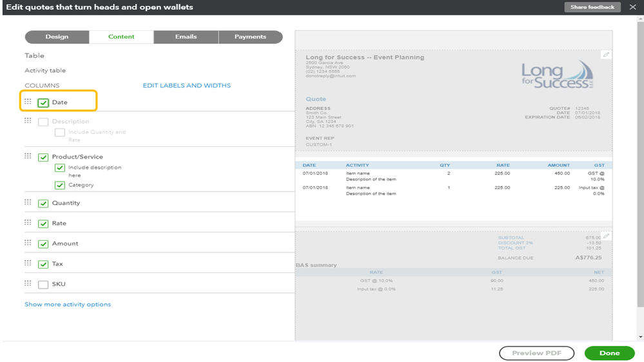Disable the Tax column checkbox
Screen dimensions: 644x362
[43, 264]
